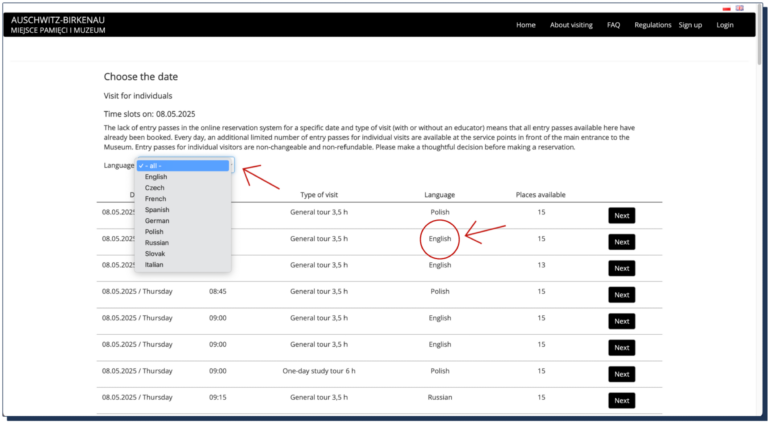Click the Login link
The image size is (768, 423).
pos(725,25)
